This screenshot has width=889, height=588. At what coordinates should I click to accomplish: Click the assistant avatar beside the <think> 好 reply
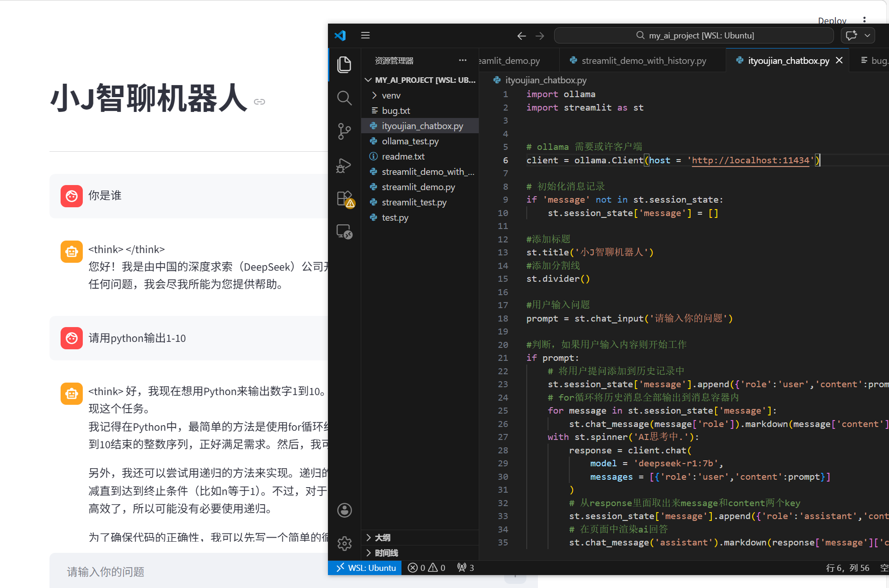(x=72, y=394)
